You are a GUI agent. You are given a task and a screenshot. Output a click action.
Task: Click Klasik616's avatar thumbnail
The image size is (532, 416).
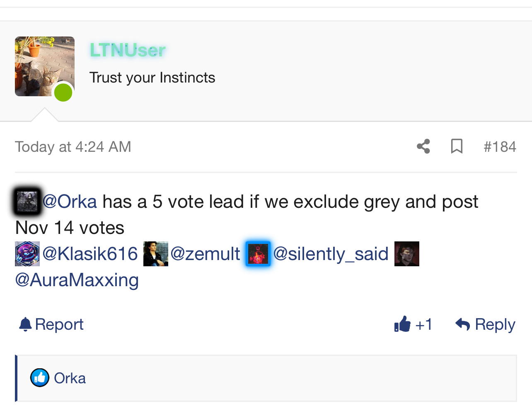[27, 254]
